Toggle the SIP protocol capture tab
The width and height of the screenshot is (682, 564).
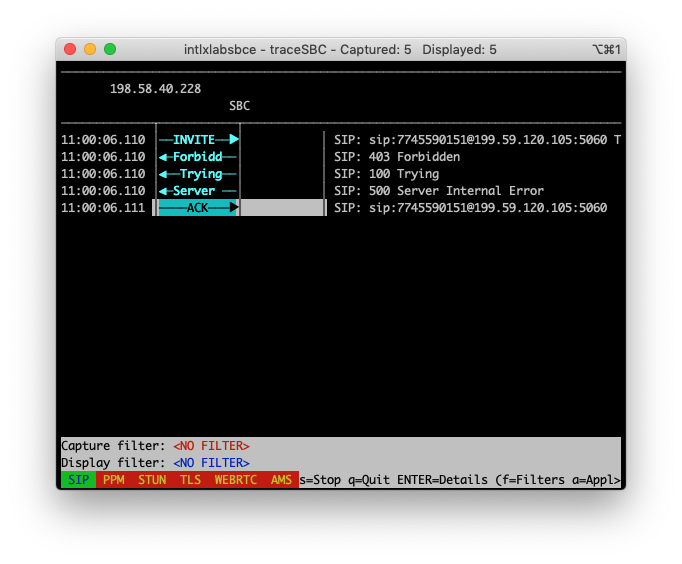click(x=78, y=480)
